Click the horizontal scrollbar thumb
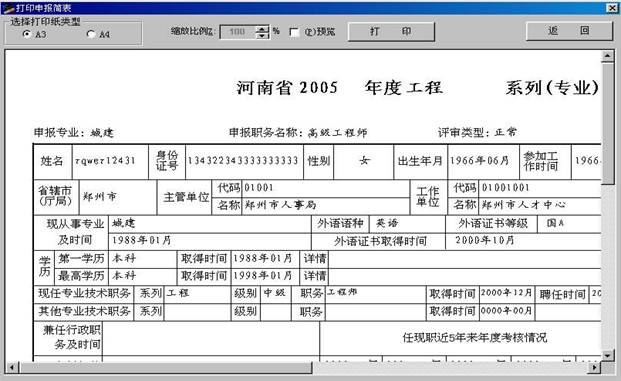This screenshot has height=381, width=621. [x=166, y=368]
